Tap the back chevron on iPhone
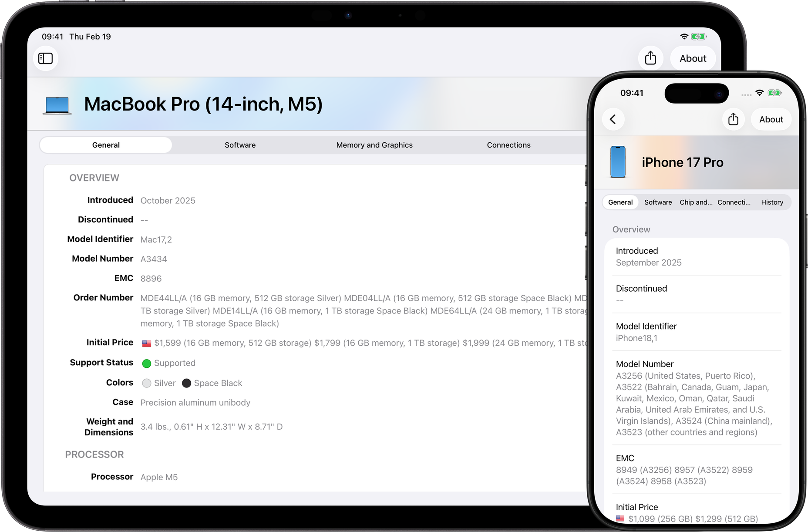Image resolution: width=808 pixels, height=532 pixels. click(x=613, y=119)
